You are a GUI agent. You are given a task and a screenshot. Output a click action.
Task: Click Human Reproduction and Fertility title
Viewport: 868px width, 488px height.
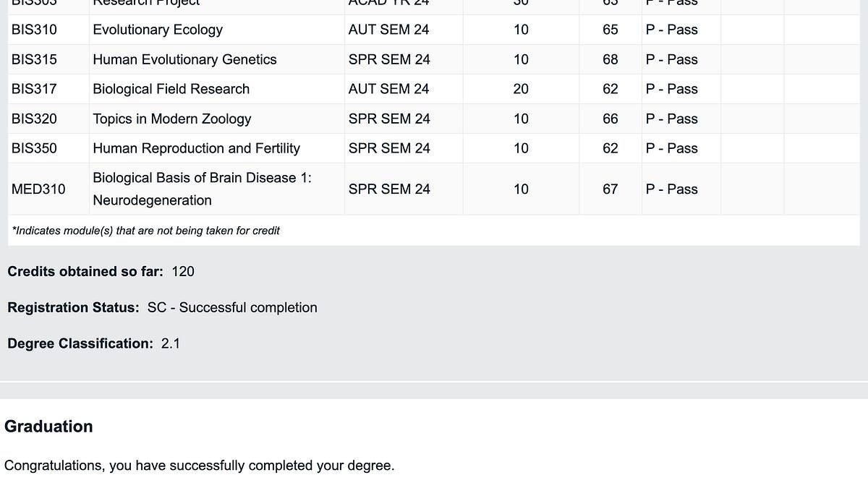point(196,148)
